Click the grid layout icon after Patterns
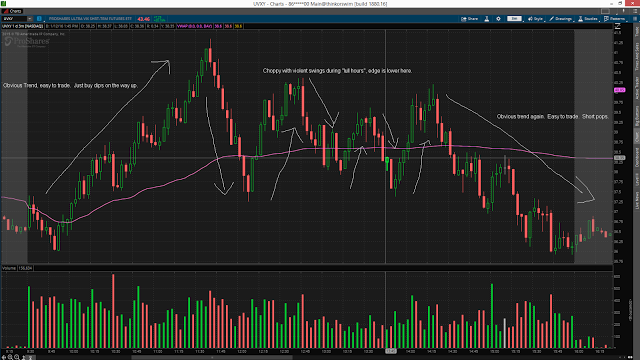The width and height of the screenshot is (640, 360). click(635, 19)
